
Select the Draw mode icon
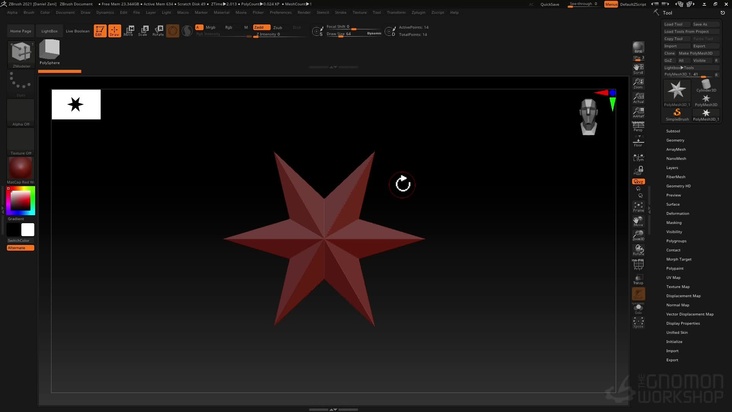click(115, 31)
